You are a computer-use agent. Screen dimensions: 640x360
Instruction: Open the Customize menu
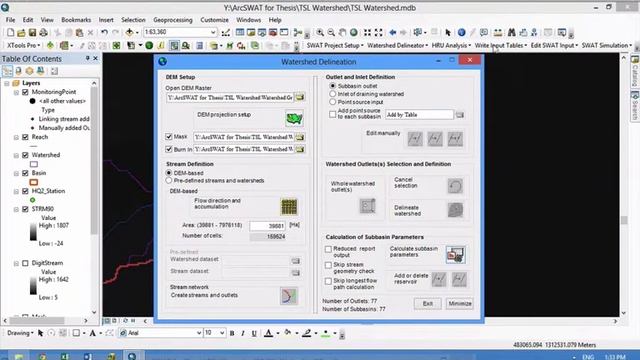[214, 20]
